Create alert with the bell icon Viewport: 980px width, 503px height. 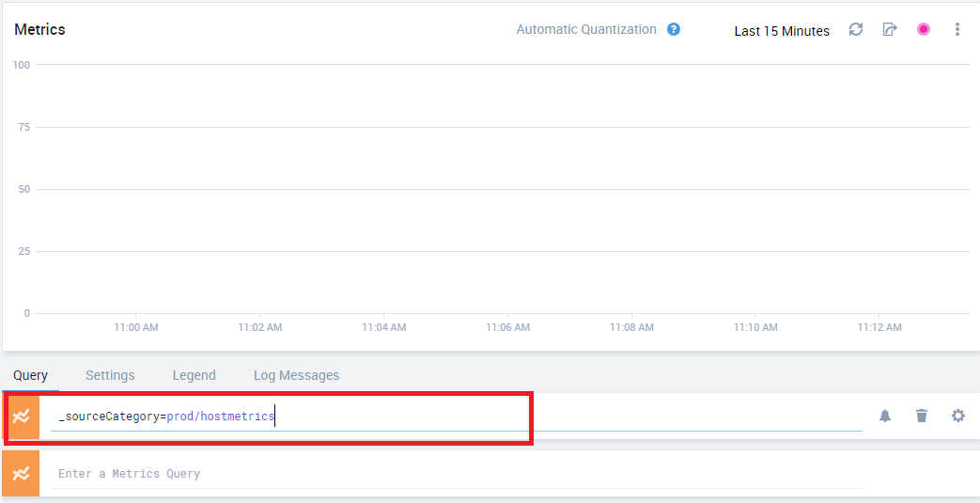[885, 416]
